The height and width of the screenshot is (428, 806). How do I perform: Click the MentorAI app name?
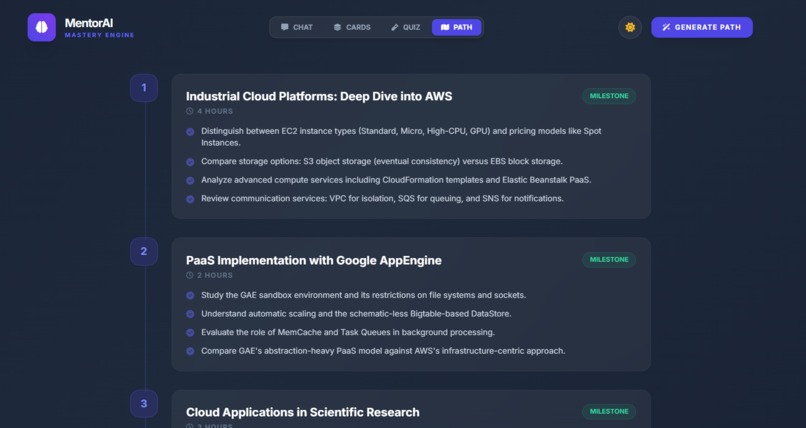(89, 23)
